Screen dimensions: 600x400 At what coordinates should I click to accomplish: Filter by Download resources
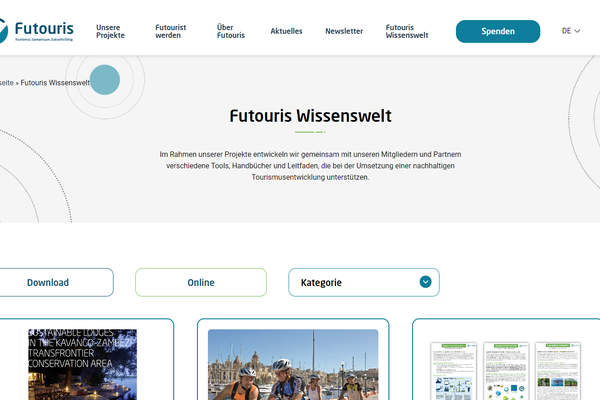tap(56, 282)
